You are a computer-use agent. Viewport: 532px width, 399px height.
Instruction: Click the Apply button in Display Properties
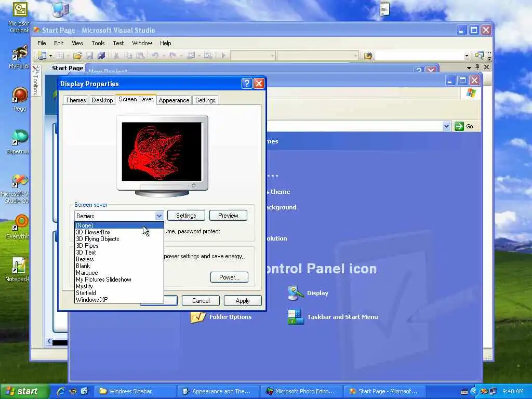[x=243, y=301]
